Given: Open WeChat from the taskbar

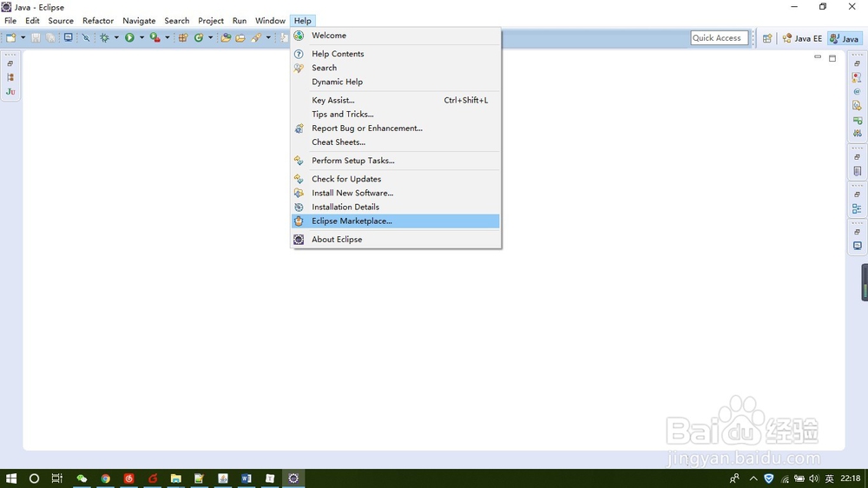Looking at the screenshot, I should tap(82, 478).
